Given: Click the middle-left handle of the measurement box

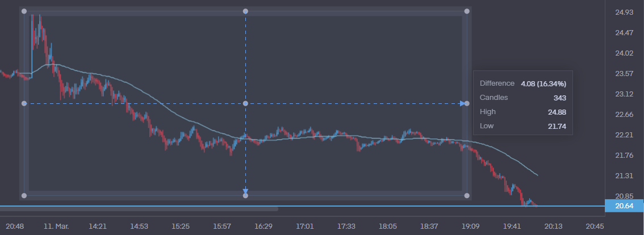Looking at the screenshot, I should point(24,103).
